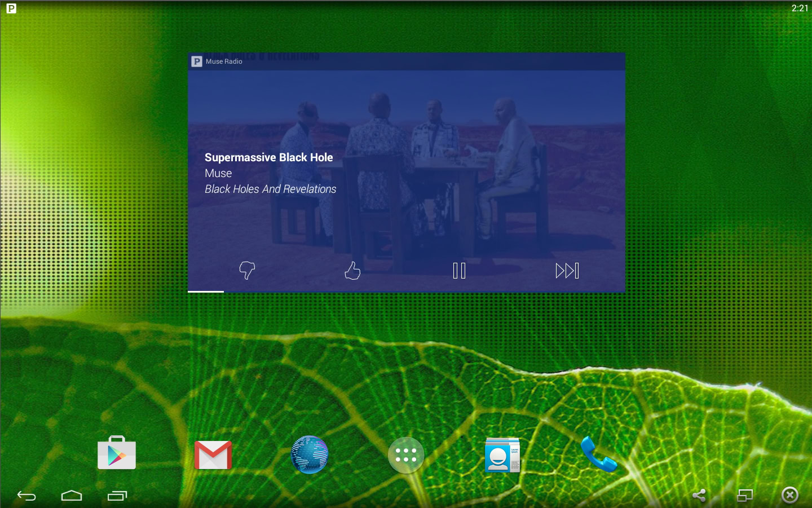The image size is (812, 508).
Task: Open the Contacts app
Action: pyautogui.click(x=502, y=455)
